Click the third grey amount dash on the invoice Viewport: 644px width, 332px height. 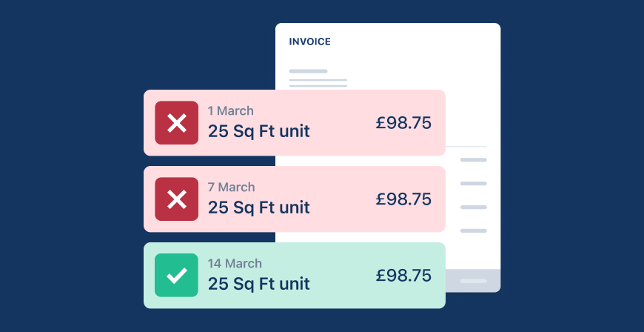pos(474,207)
